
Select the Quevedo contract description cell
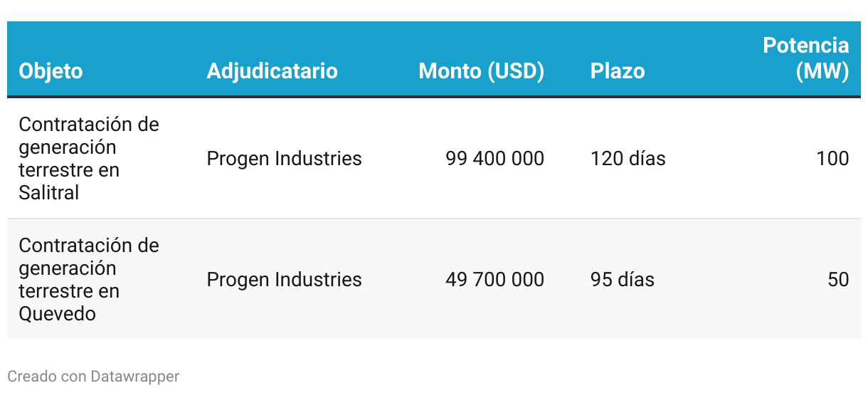[x=89, y=279]
